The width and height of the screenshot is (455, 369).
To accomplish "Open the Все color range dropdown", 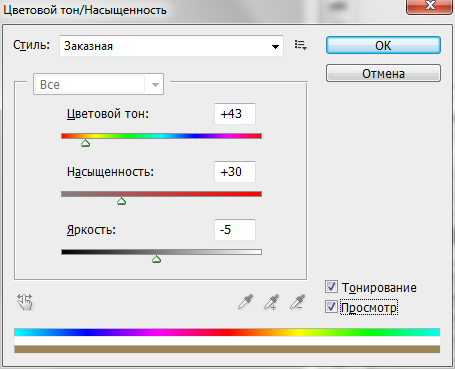I will pyautogui.click(x=98, y=84).
